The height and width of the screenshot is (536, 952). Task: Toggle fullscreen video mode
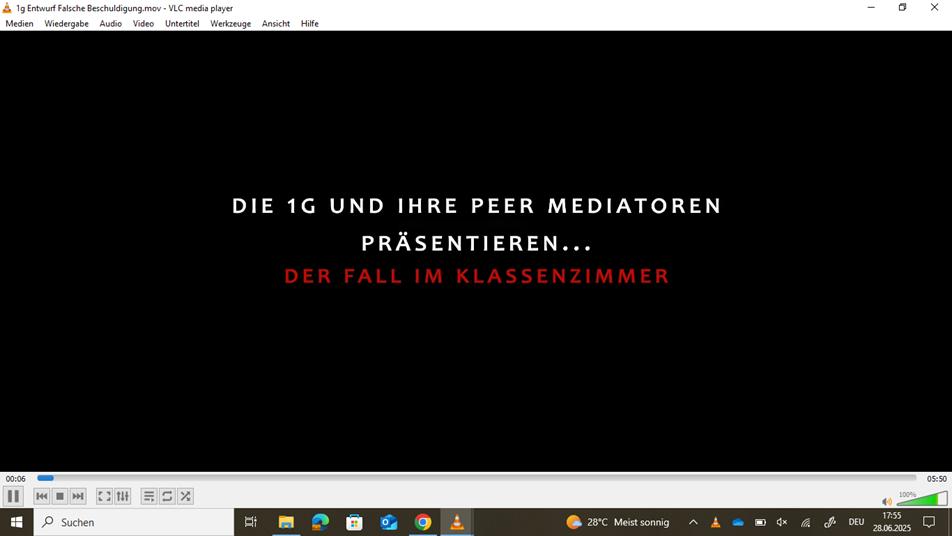(104, 496)
